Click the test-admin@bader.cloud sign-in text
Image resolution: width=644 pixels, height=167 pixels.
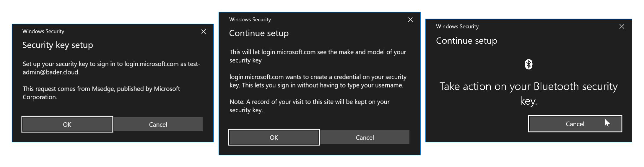(111, 68)
